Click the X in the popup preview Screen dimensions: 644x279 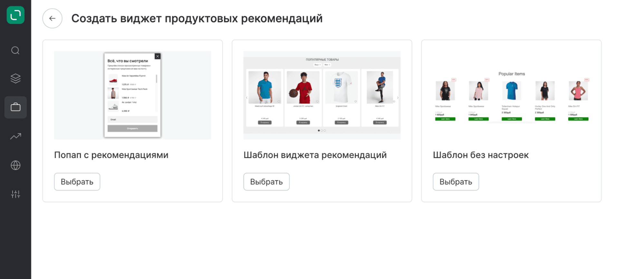click(158, 56)
